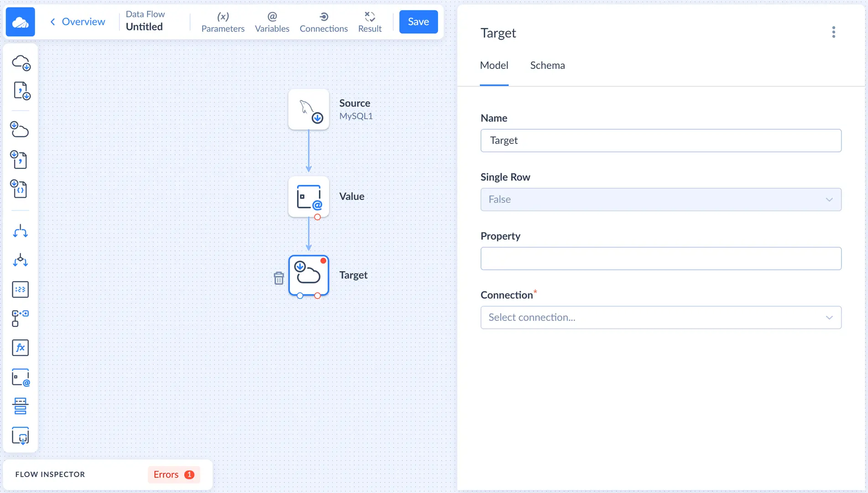This screenshot has width=868, height=493.
Task: Select the Lookup component icon
Action: click(x=20, y=319)
